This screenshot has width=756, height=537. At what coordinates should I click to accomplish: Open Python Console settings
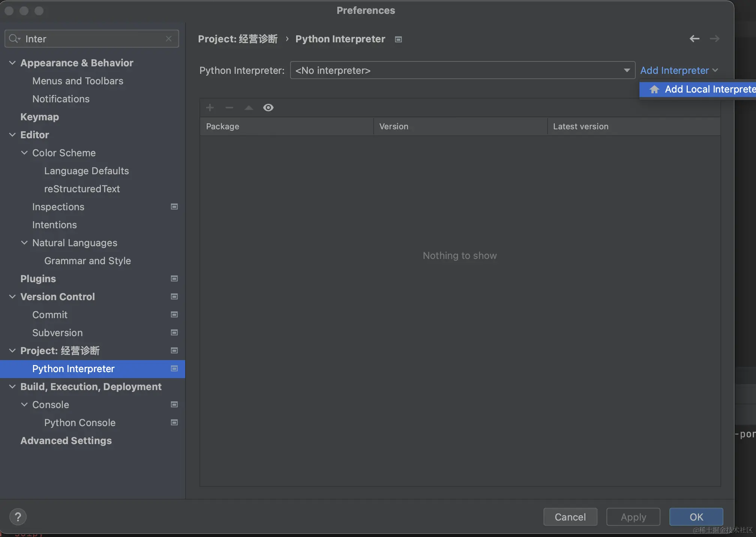click(80, 422)
